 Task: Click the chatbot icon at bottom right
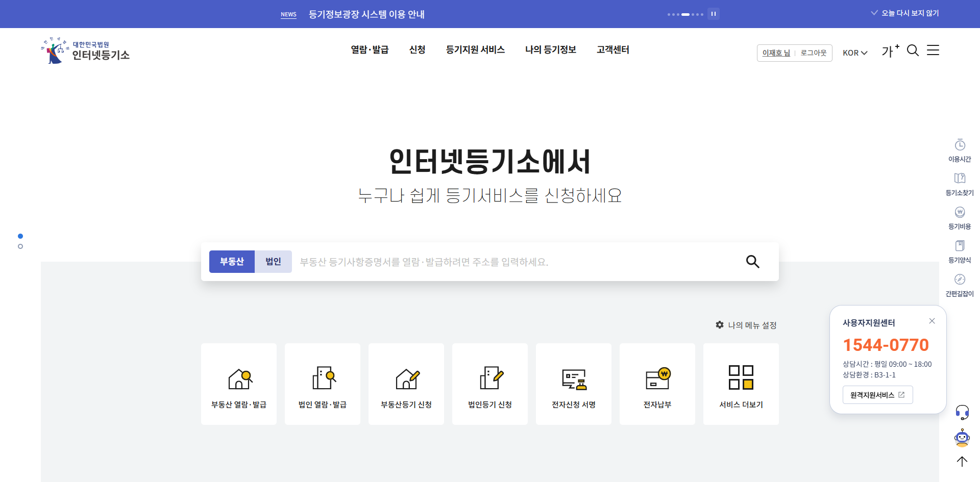coord(962,438)
